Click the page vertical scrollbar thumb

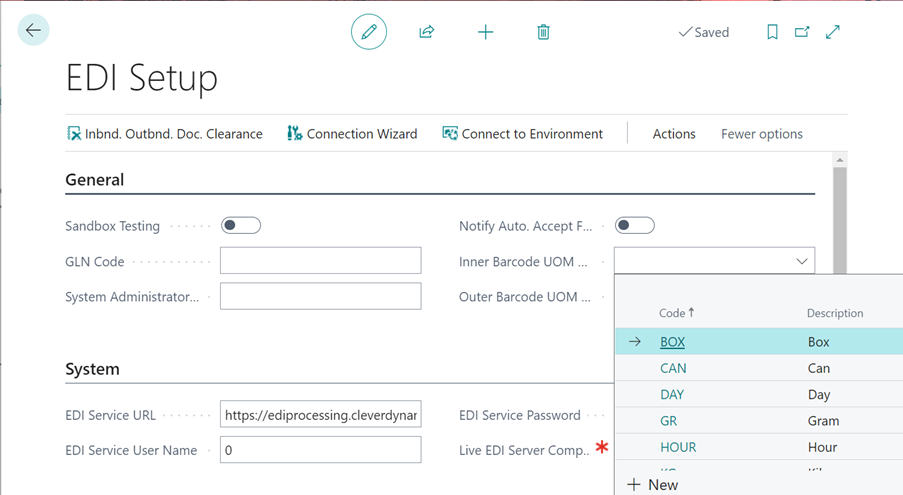[840, 220]
